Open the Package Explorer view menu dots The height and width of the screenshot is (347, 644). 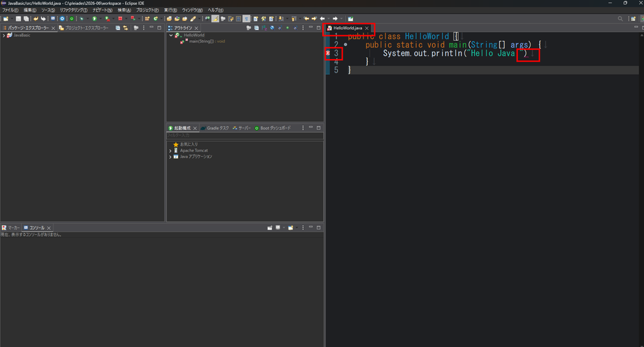(x=143, y=28)
